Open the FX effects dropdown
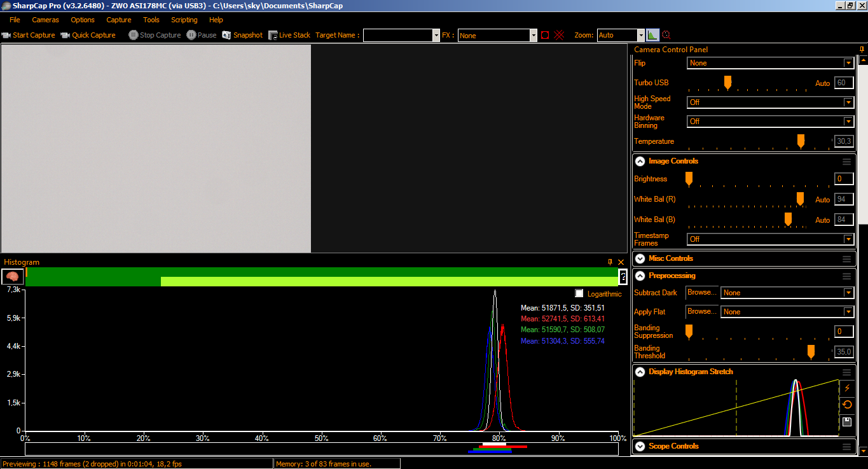Viewport: 868px width, 469px height. tap(534, 36)
